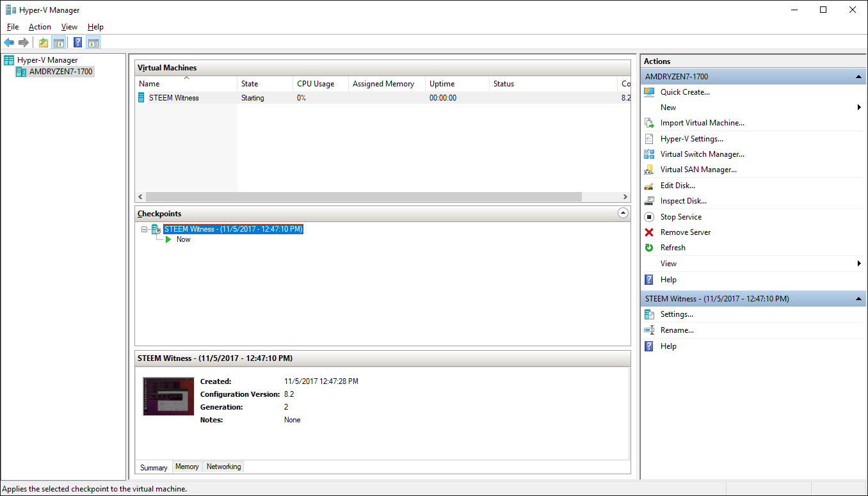
Task: Select the STEEM Witness checkpoint entry
Action: pos(233,229)
